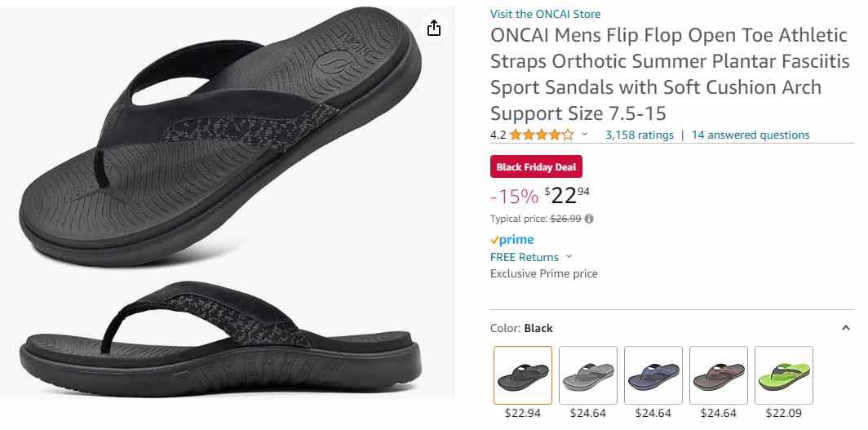This screenshot has width=868, height=430.
Task: Open the 3,158 ratings link
Action: click(x=640, y=135)
